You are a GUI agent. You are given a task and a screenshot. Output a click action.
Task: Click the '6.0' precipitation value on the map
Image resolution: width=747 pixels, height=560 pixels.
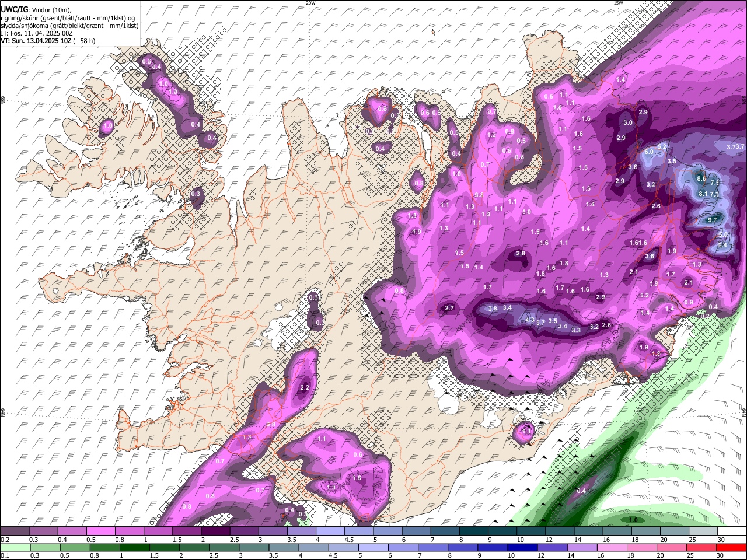[649, 152]
